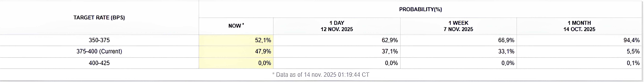Select the 0,0% cell in NOW column
644x82 pixels.
pyautogui.click(x=265, y=63)
